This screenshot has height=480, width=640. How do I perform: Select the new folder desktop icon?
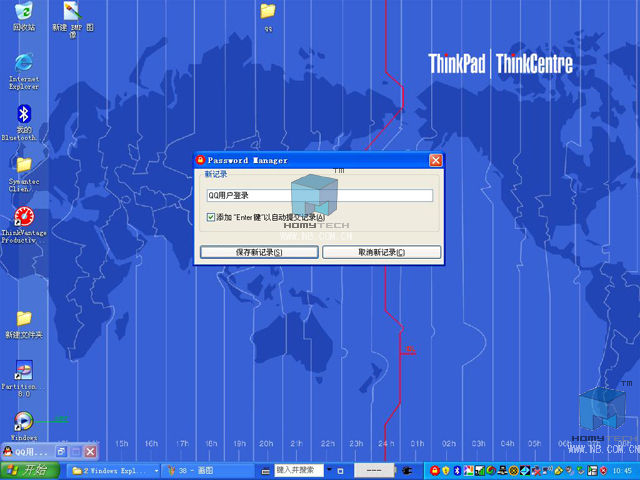coord(24,319)
